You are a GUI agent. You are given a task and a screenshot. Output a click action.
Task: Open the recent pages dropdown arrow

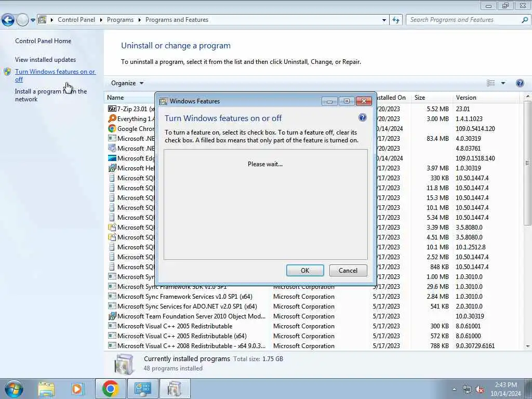click(33, 20)
